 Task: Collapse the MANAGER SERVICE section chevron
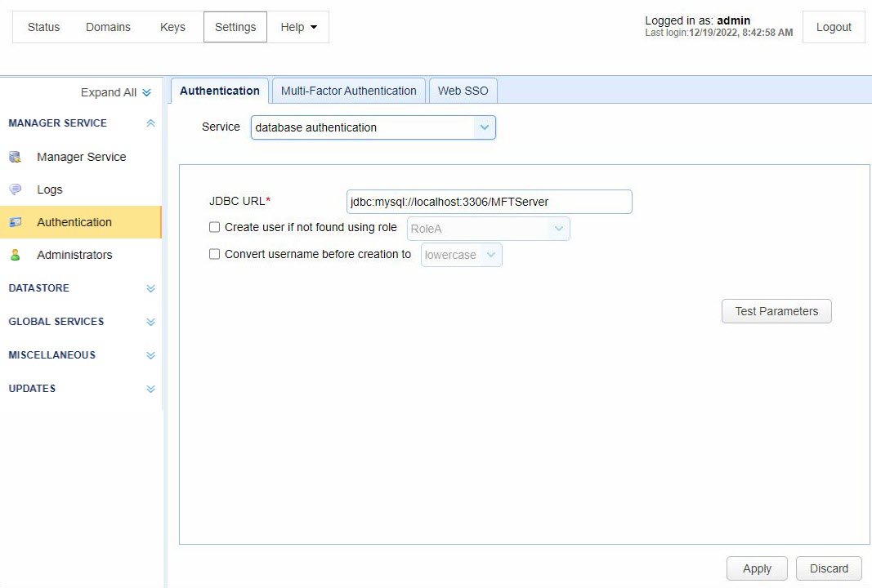pos(150,122)
